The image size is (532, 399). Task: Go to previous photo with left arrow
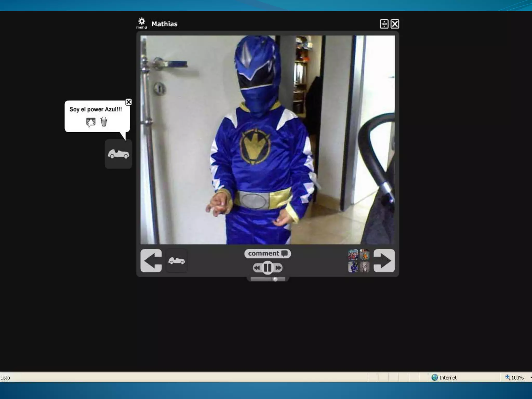click(x=151, y=261)
